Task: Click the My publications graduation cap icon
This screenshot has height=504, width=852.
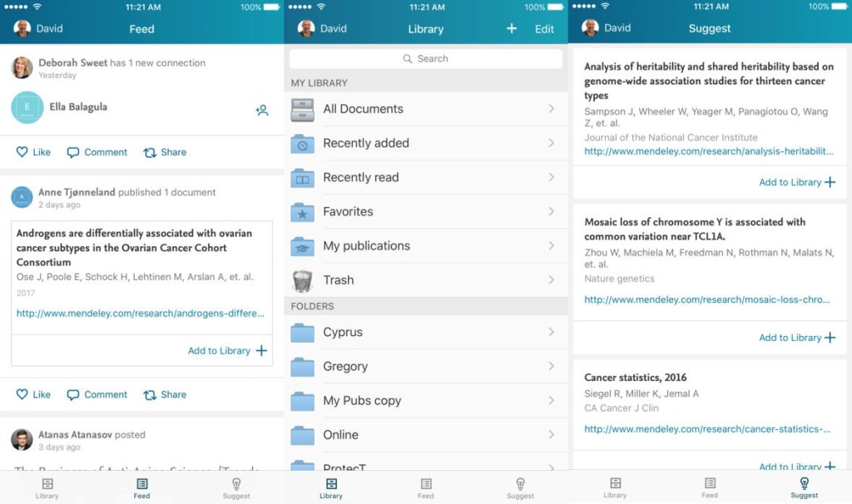Action: tap(302, 246)
